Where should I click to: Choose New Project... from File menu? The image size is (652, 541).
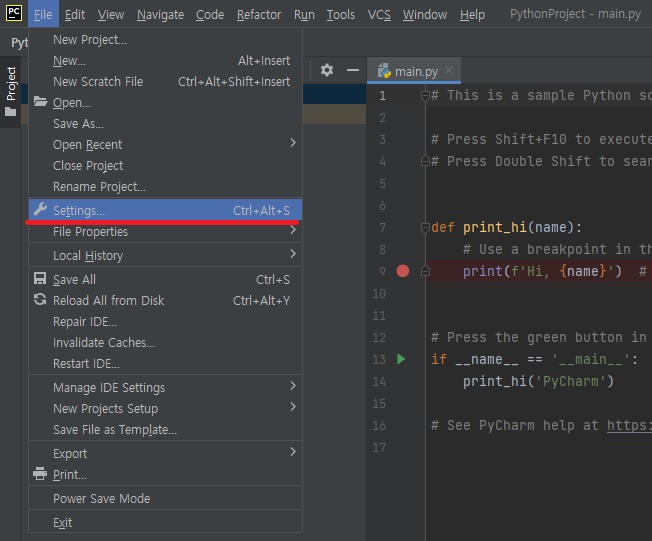click(x=165, y=40)
